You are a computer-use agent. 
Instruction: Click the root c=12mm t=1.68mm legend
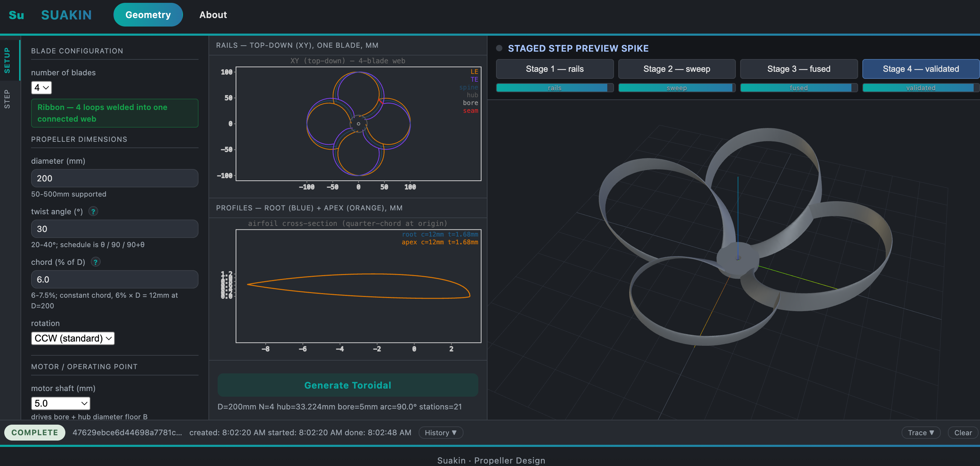(x=440, y=234)
